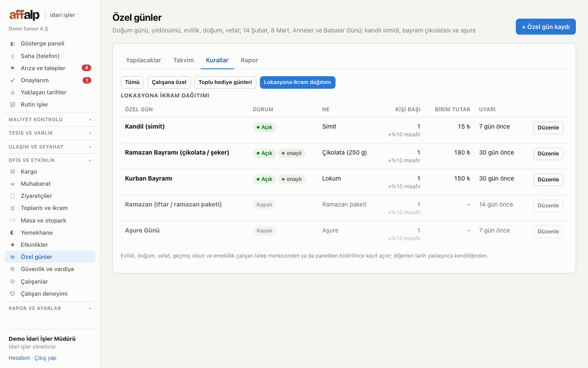
Task: Click the Çıkış yap link
Action: click(45, 358)
